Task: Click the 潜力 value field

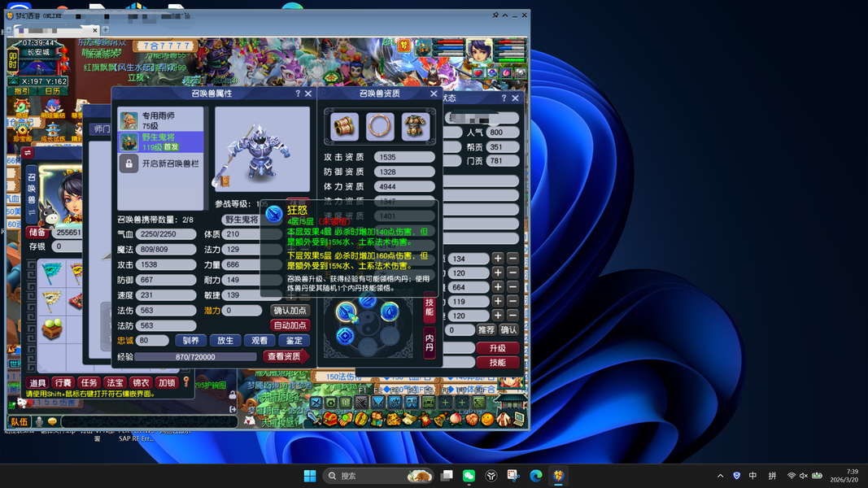Action: 242,311
